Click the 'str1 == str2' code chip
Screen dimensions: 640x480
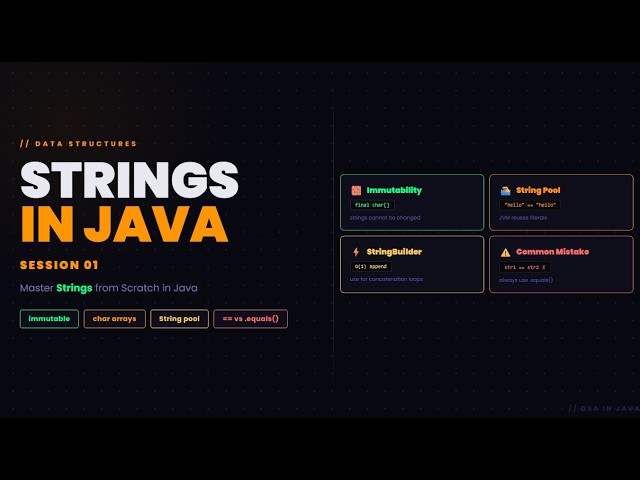point(525,267)
